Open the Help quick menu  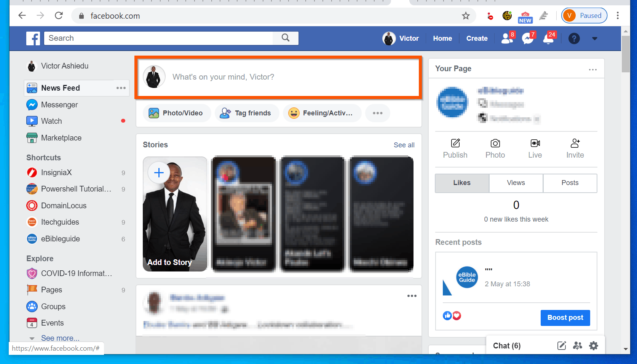tap(574, 38)
